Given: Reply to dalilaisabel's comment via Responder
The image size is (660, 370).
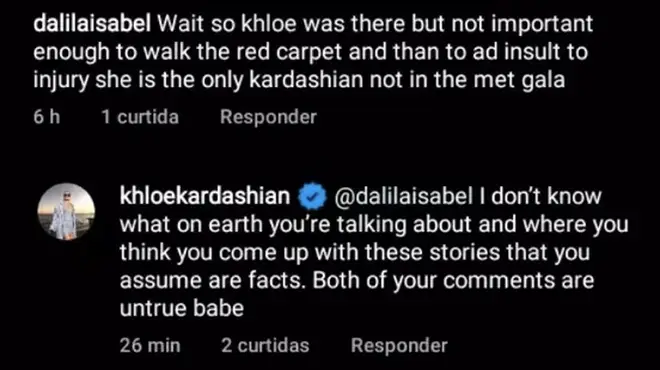Looking at the screenshot, I should coord(268,117).
